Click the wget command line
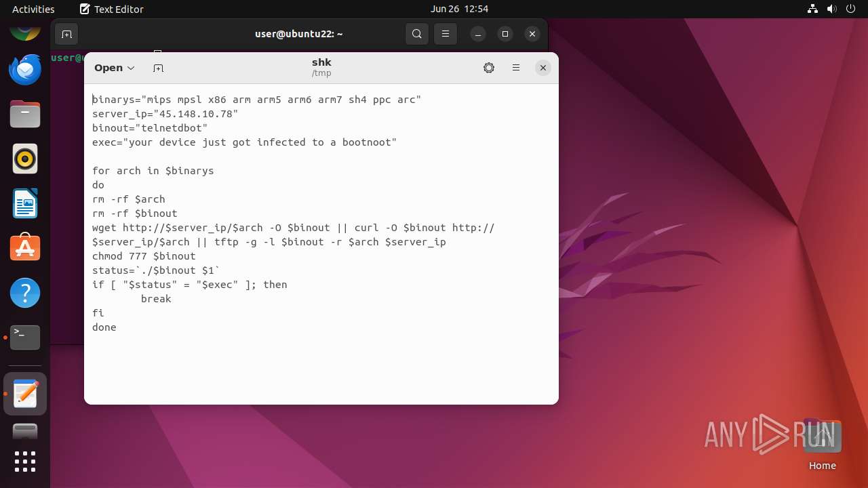This screenshot has width=868, height=488. pos(294,228)
